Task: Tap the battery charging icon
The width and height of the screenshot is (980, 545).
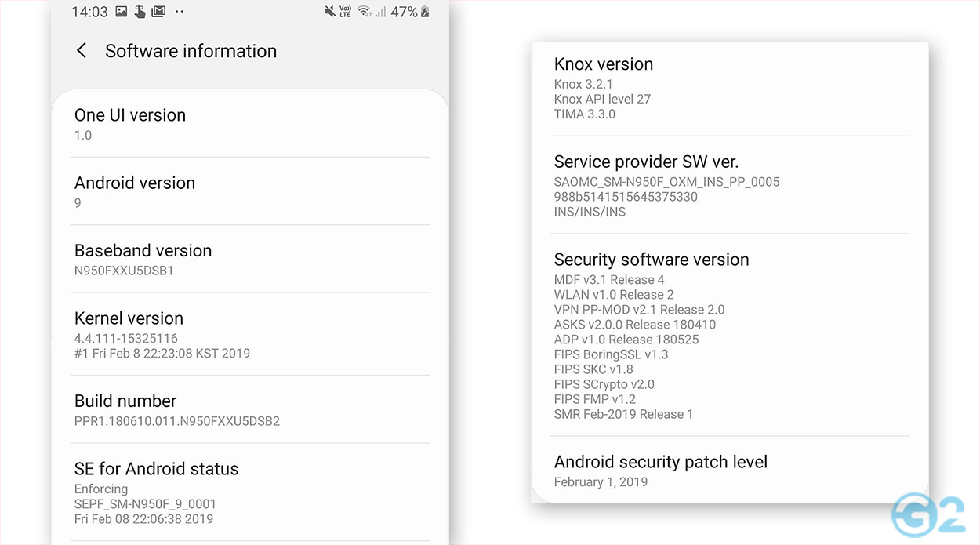Action: pos(425,12)
